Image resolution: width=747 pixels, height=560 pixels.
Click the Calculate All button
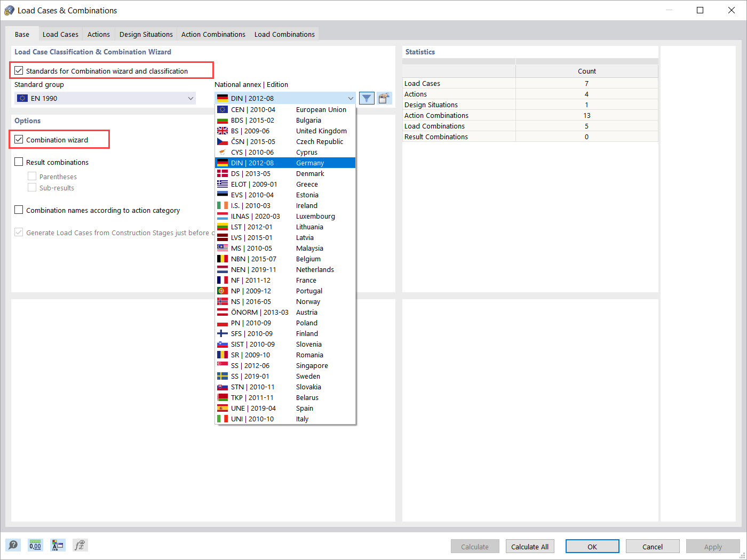[530, 546]
